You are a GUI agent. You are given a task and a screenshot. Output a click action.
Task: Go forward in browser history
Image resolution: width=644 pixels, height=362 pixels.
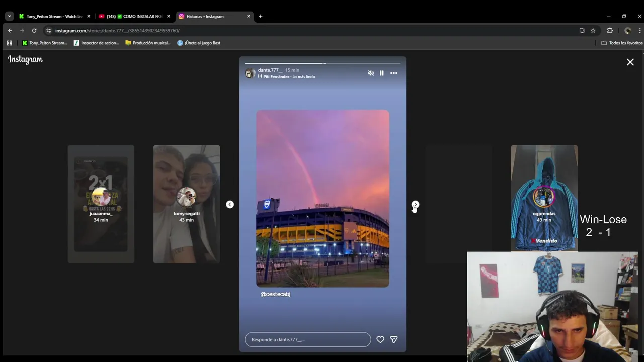(22, 31)
